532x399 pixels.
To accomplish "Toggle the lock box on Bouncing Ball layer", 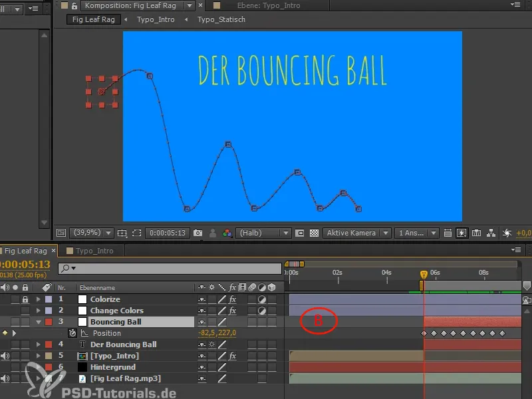I will (x=25, y=322).
